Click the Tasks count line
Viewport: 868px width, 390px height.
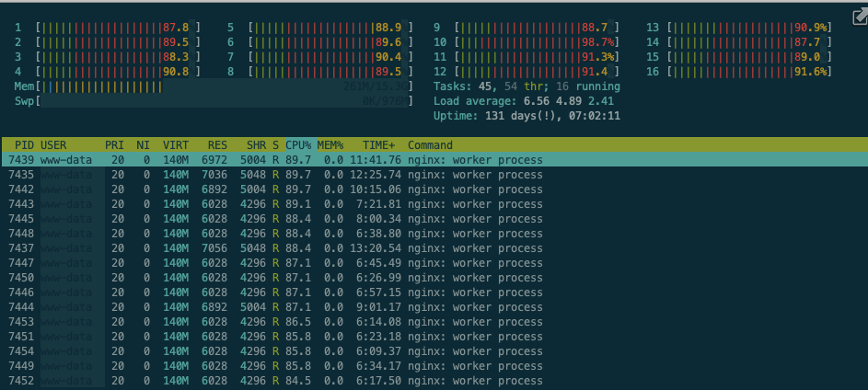pyautogui.click(x=527, y=86)
